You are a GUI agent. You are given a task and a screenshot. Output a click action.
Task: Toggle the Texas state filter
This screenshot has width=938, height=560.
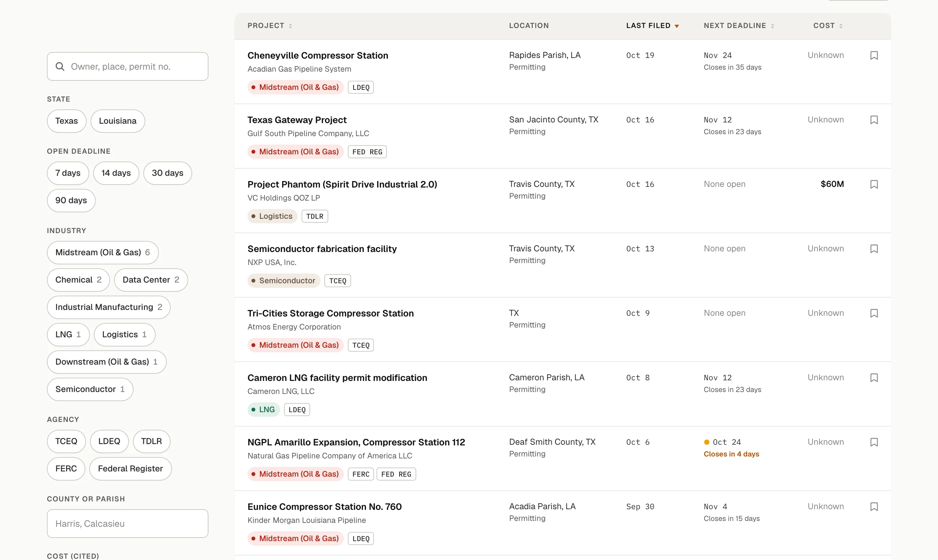(66, 121)
